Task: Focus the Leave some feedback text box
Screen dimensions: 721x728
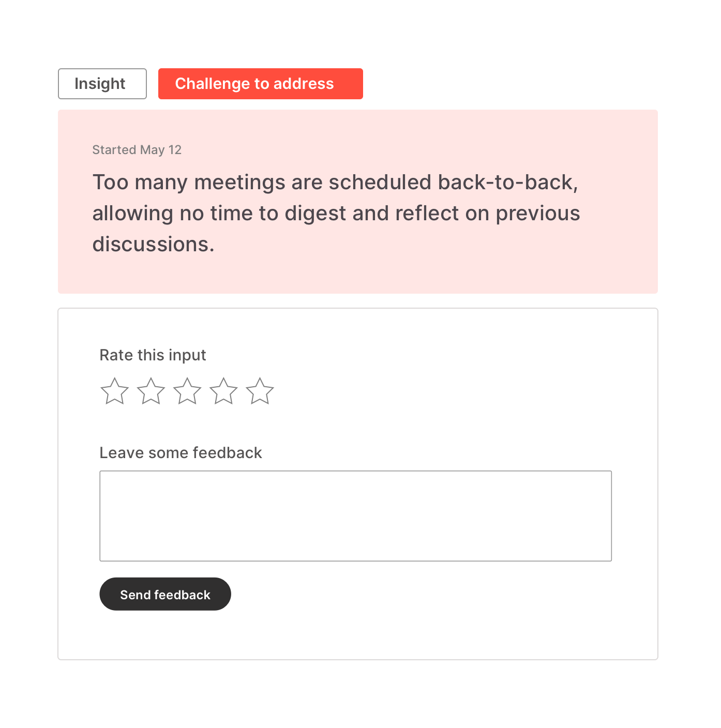Action: point(355,515)
